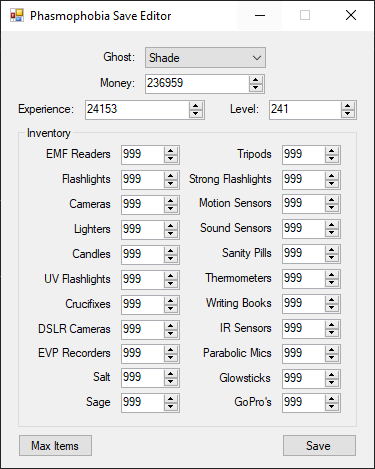
Task: Select the Salt quantity field
Action: pyautogui.click(x=143, y=378)
